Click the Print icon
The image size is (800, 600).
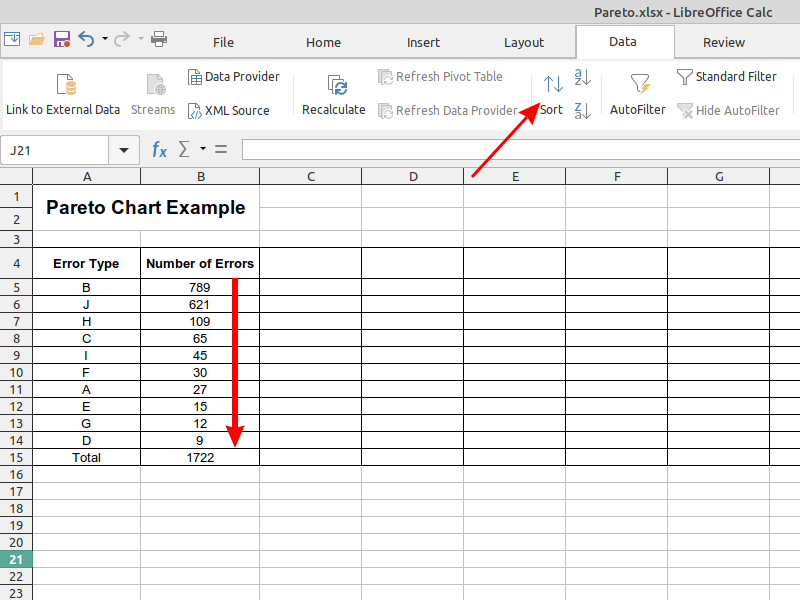(x=159, y=39)
